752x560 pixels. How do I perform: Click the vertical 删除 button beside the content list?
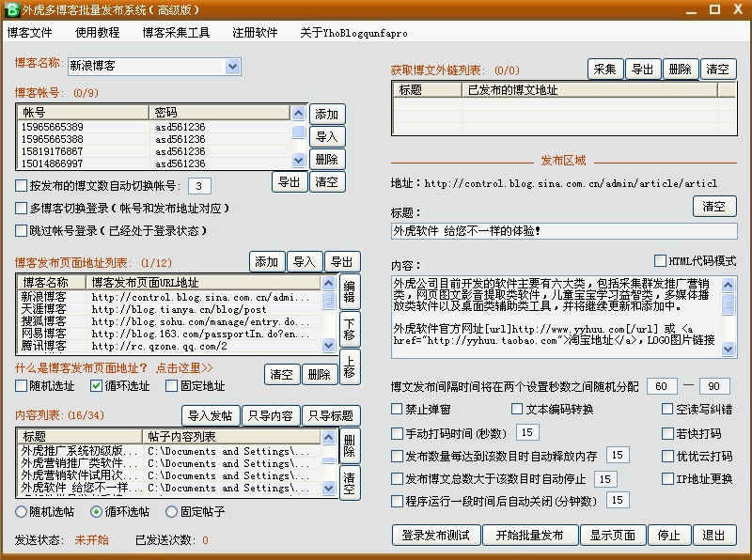(350, 445)
